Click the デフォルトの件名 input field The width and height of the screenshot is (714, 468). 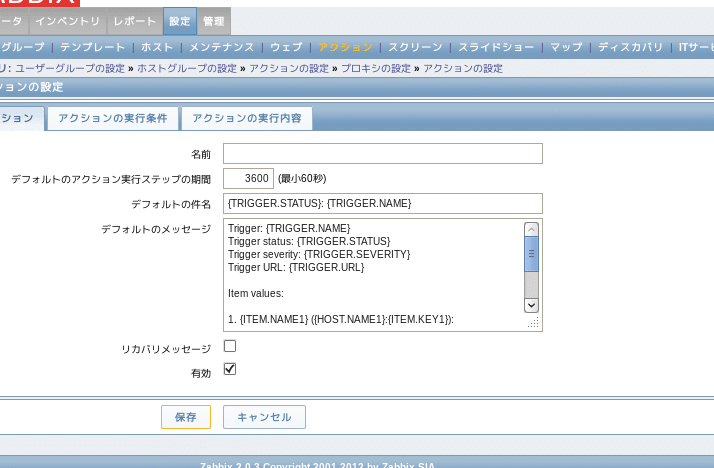pos(382,203)
